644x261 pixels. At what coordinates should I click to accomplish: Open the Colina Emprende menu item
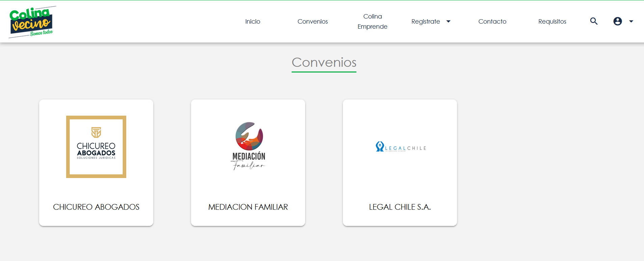pos(372,21)
